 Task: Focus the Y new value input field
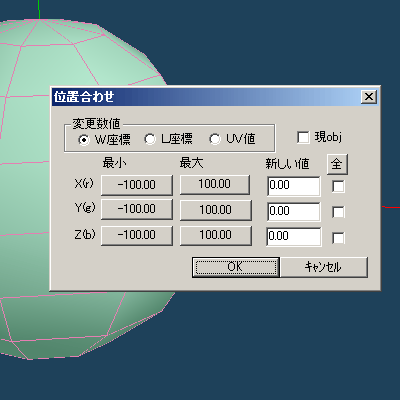[x=294, y=212]
